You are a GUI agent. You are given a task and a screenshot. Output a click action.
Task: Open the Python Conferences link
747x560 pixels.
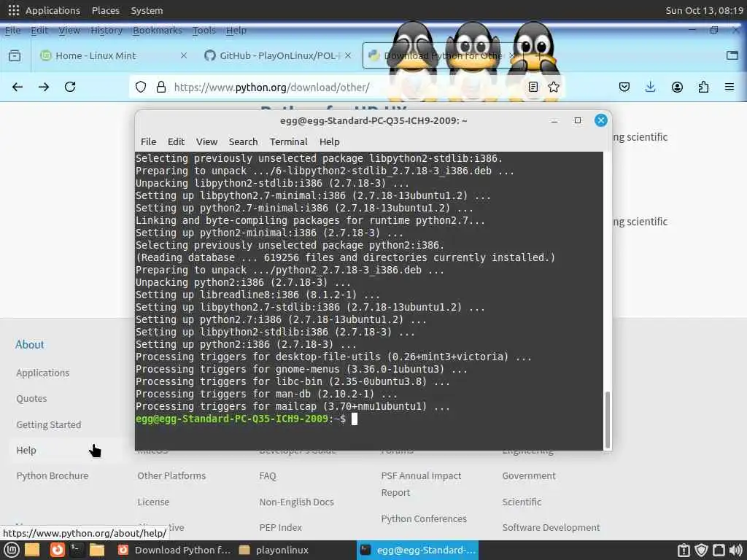(424, 518)
